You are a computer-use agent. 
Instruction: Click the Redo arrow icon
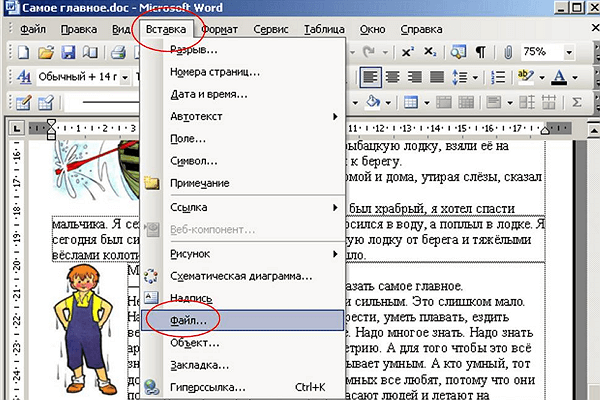[369, 52]
